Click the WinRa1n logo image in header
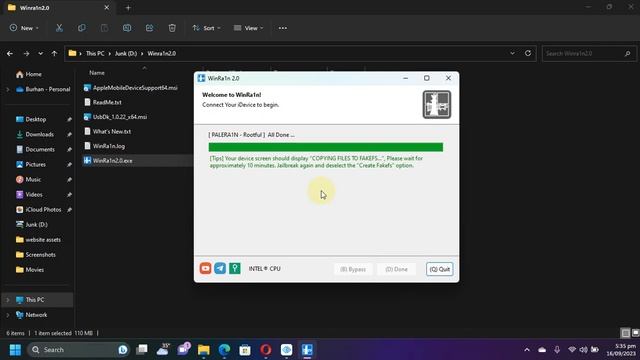 pyautogui.click(x=436, y=104)
